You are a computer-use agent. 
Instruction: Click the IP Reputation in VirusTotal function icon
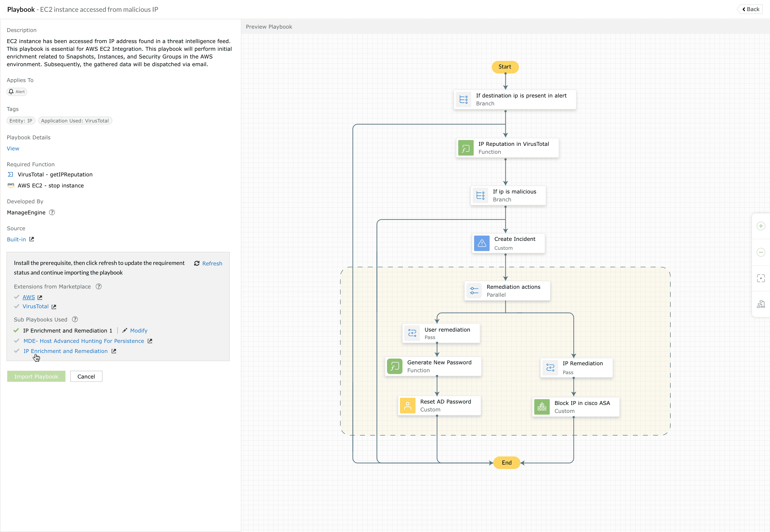[466, 148]
